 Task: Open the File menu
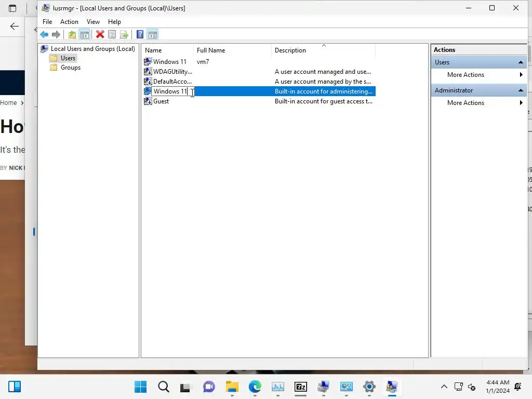pos(47,22)
